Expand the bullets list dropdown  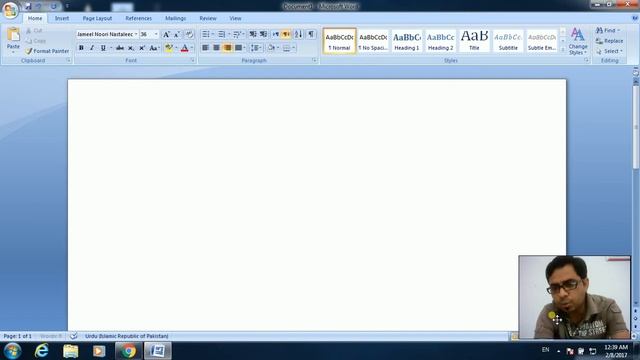[213, 34]
